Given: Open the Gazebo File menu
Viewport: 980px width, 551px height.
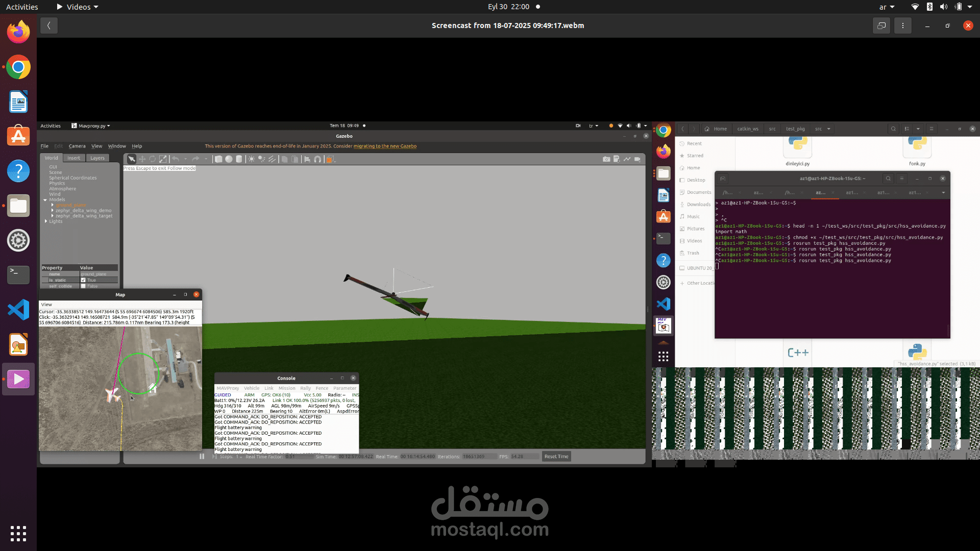Looking at the screenshot, I should (x=44, y=146).
